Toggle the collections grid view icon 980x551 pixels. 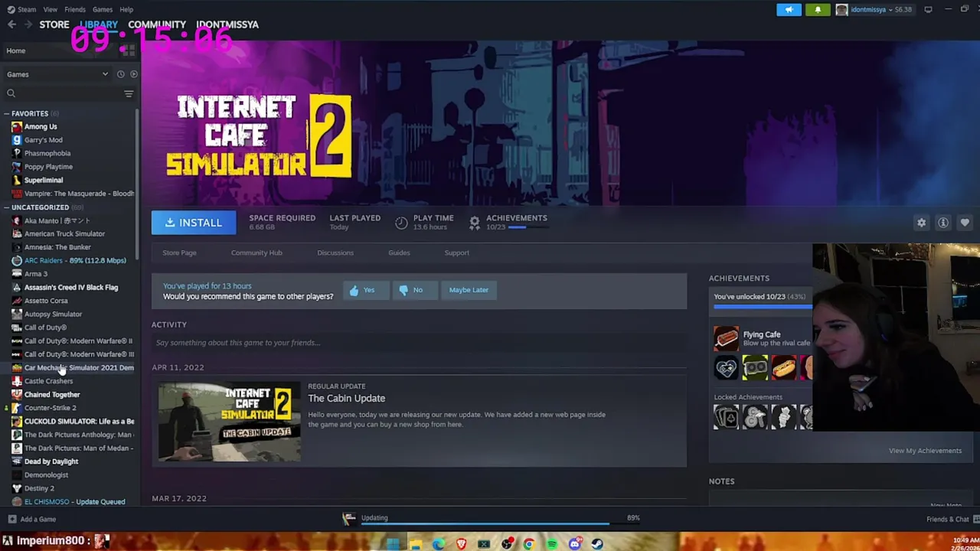coord(129,51)
